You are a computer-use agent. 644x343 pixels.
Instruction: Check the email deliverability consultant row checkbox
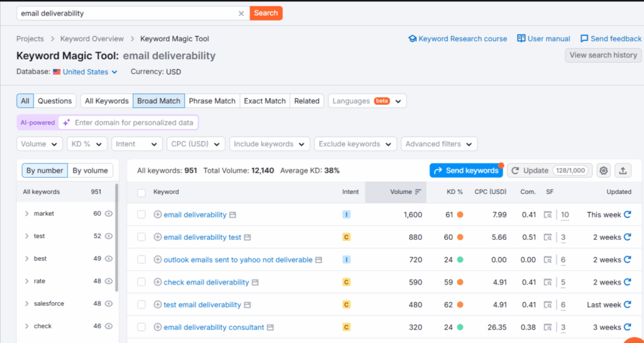142,327
